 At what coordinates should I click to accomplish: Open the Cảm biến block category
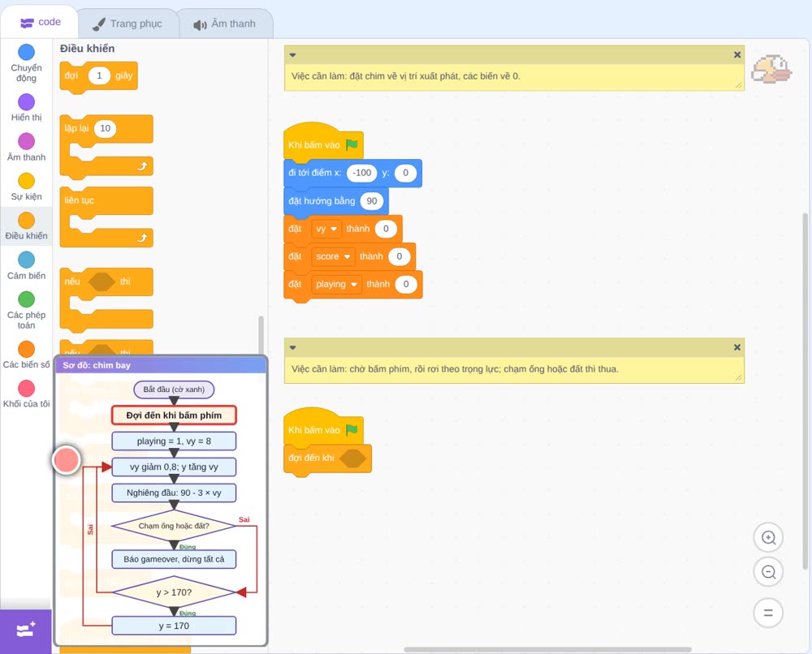click(x=26, y=266)
